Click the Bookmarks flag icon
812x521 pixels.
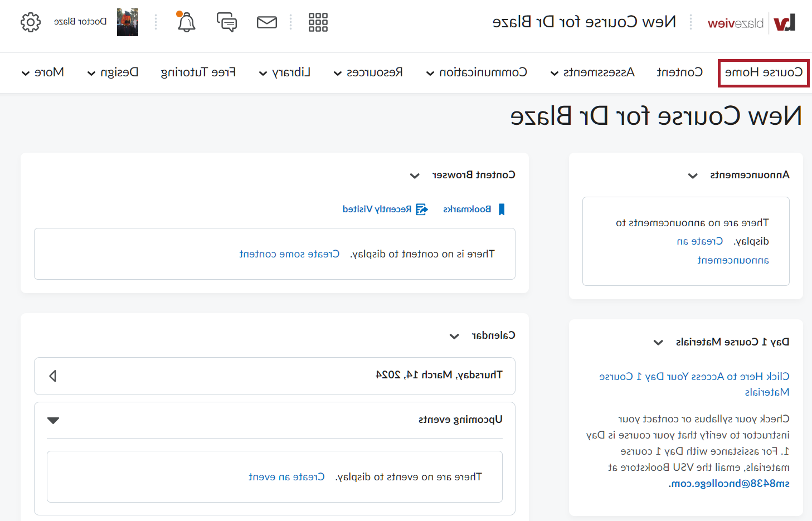point(502,210)
